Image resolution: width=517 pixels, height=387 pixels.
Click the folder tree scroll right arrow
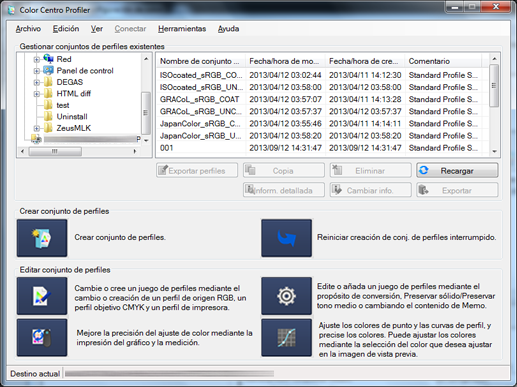(135, 151)
